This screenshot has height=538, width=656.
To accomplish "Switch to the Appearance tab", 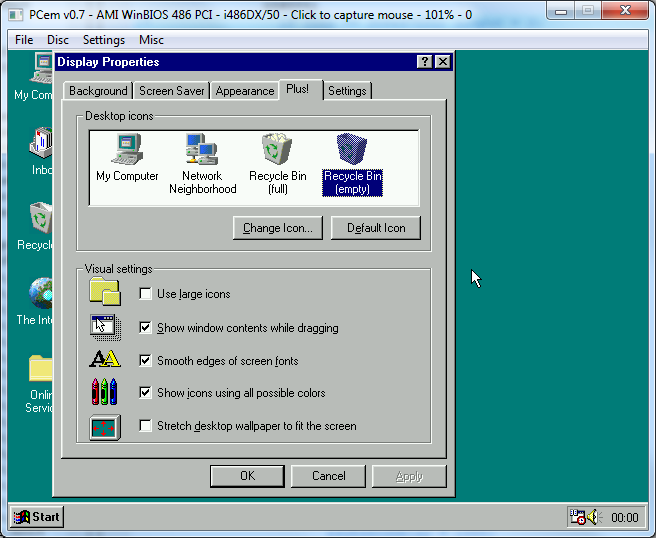I will (245, 91).
